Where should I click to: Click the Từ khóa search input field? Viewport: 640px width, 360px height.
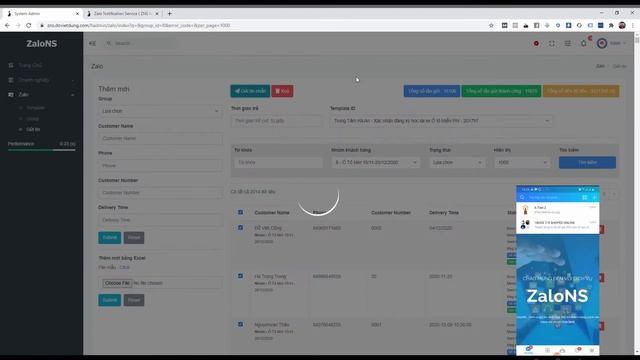pos(278,162)
